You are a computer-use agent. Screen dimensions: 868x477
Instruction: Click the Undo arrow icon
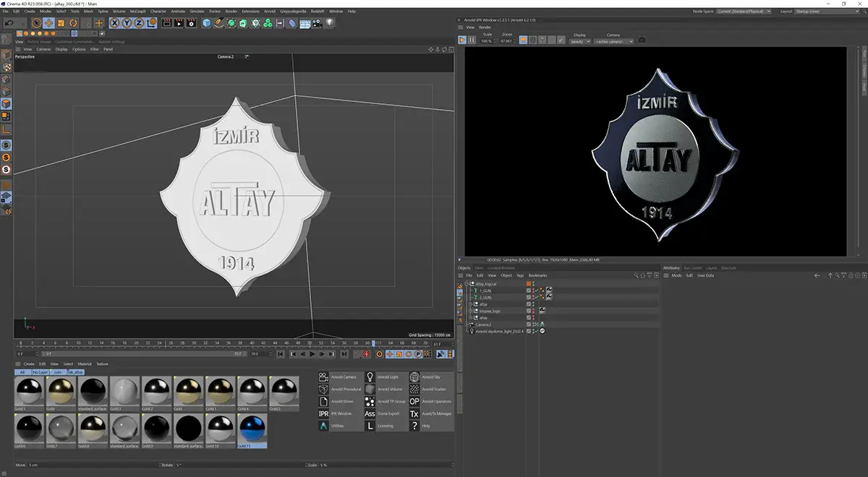pos(9,23)
